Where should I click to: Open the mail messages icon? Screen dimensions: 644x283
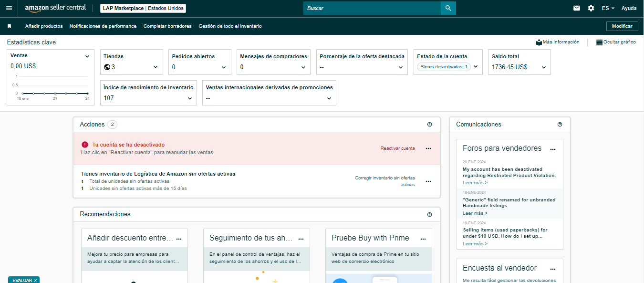coord(577,8)
